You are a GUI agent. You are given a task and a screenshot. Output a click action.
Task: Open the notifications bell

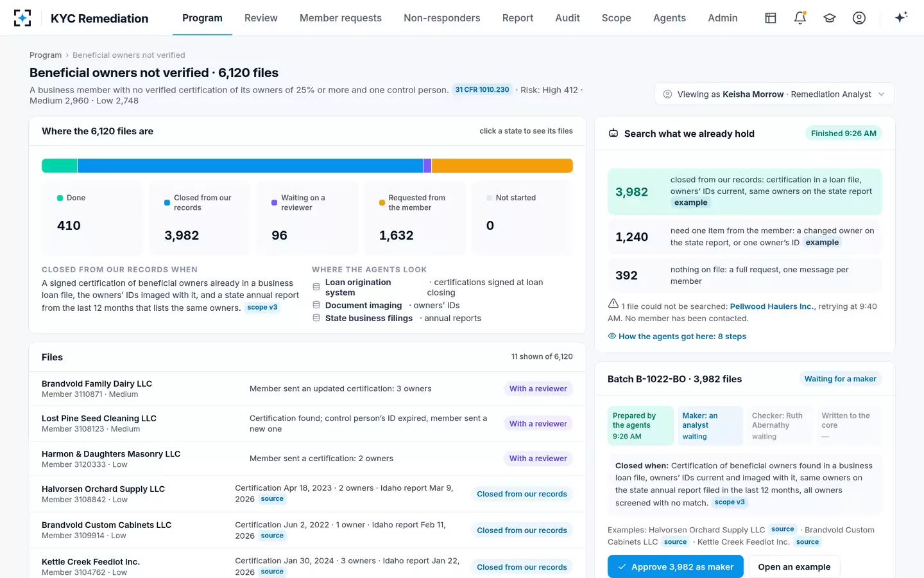click(800, 18)
